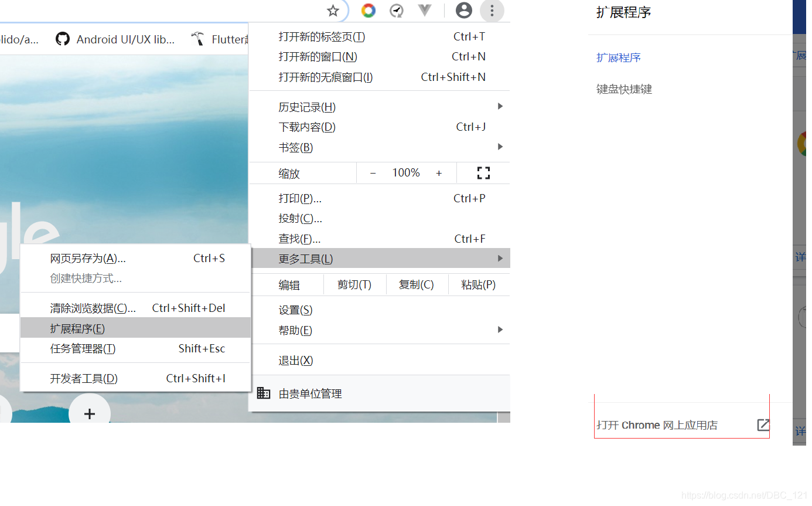Screen dimensions: 812x506
Task: Enter fullscreen via the zoom fullscreen icon
Action: 483,172
